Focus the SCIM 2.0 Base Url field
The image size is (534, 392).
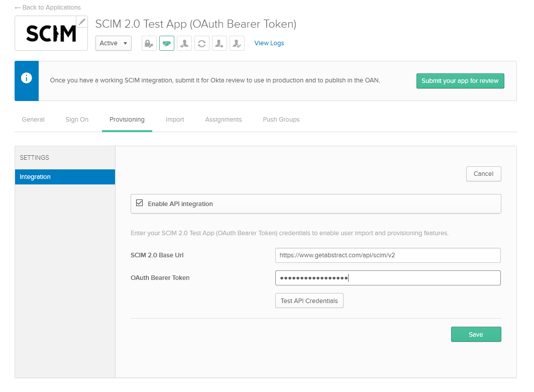388,255
